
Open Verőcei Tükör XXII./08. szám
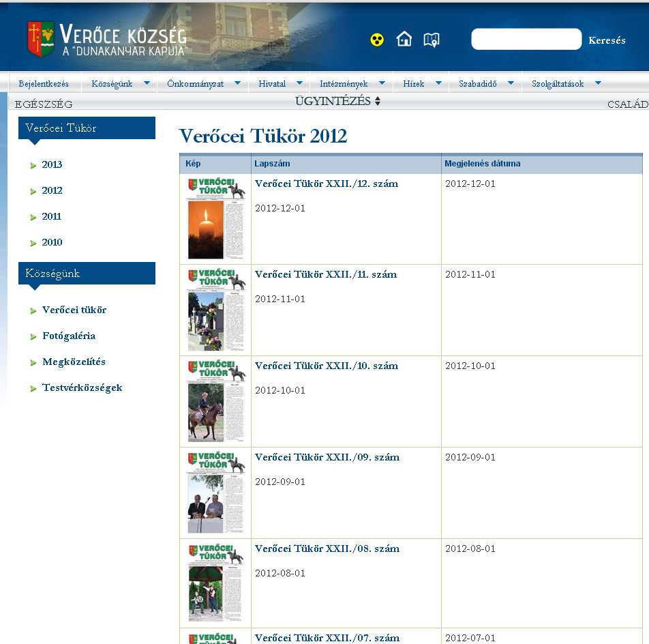coord(327,548)
